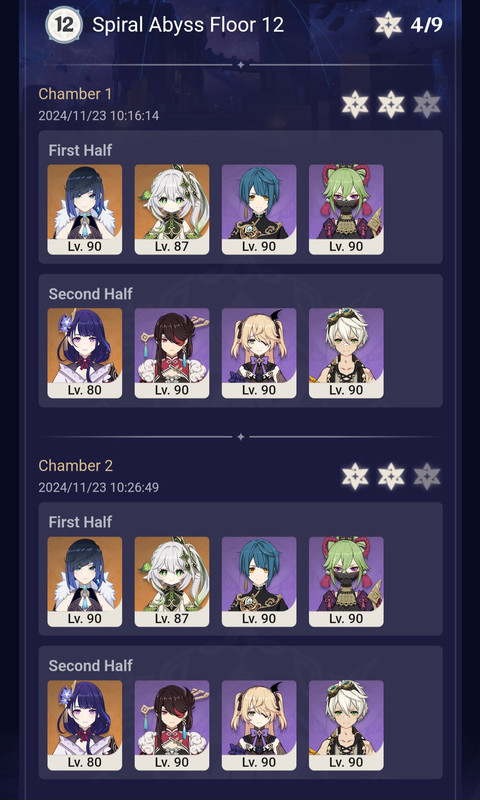Click the Spiral Abyss Floor 12 title
This screenshot has width=480, height=800.
point(188,25)
